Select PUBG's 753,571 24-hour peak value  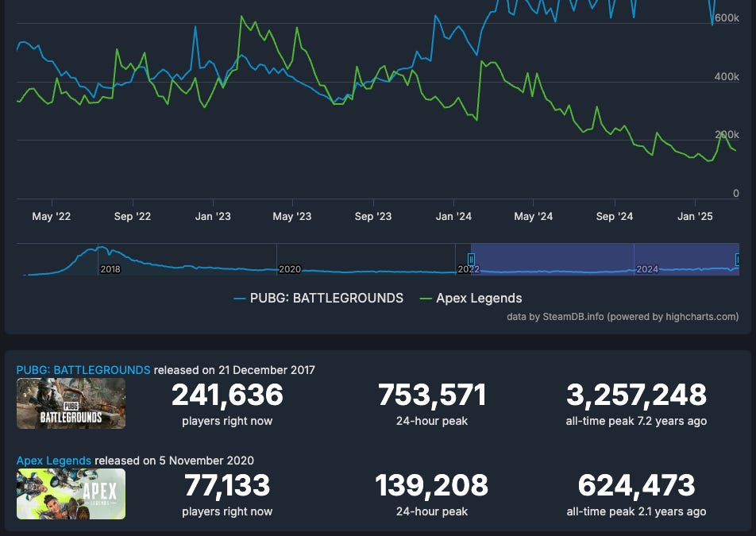432,395
